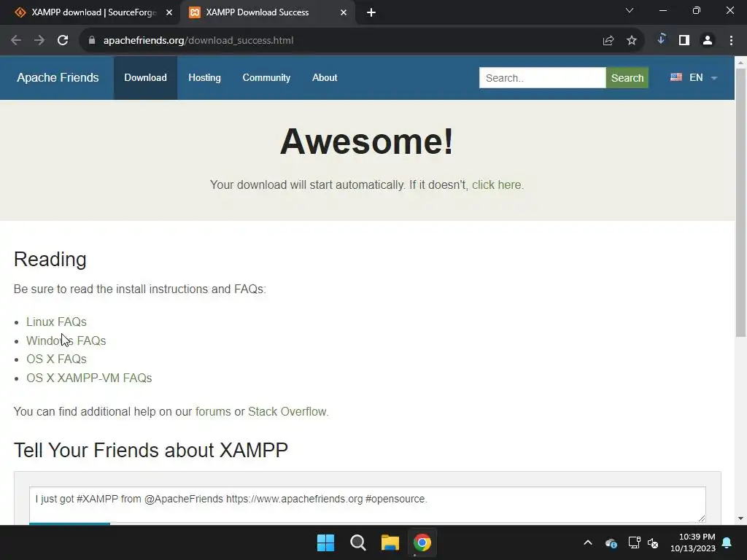The width and height of the screenshot is (747, 560).
Task: Open Windows taskbar search
Action: pos(357,542)
